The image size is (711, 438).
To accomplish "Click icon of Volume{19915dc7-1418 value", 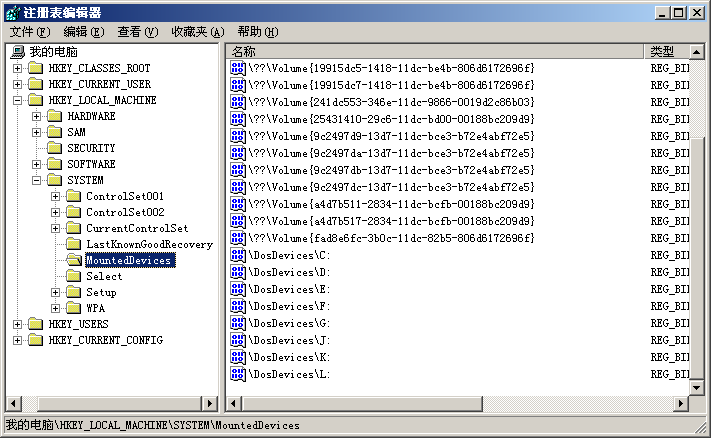I will point(238,85).
